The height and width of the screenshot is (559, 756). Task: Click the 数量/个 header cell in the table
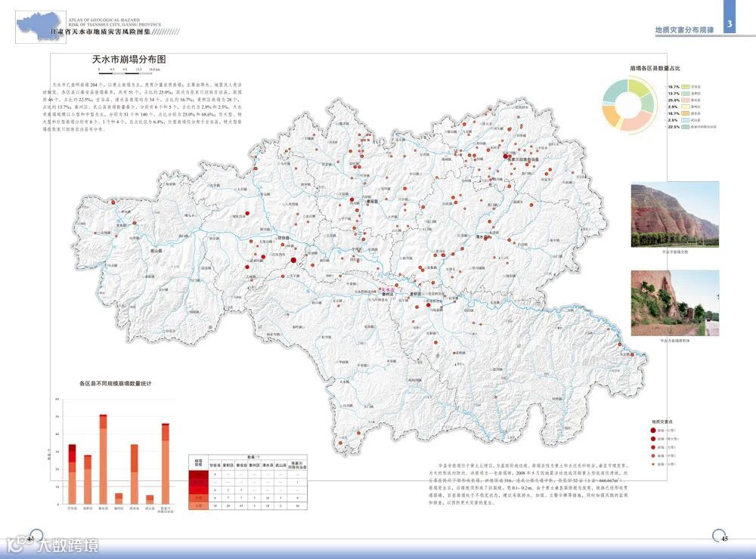(258, 458)
